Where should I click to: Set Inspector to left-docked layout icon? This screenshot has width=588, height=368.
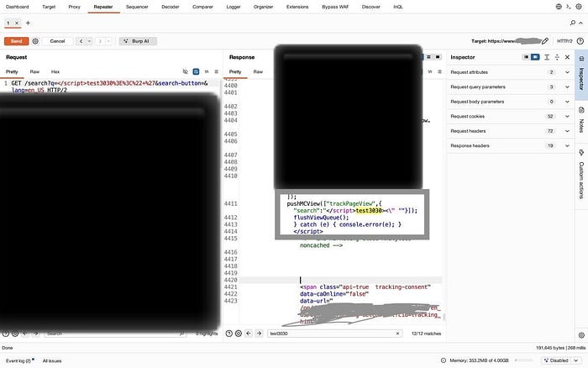pos(526,57)
